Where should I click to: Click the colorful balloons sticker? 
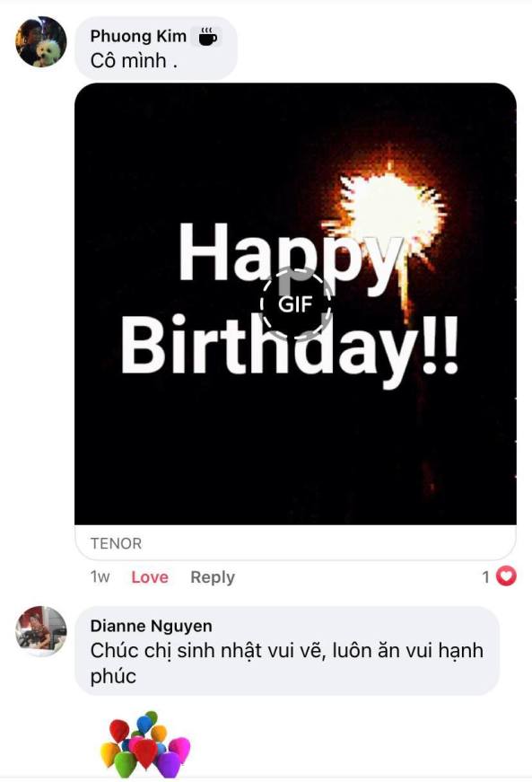coord(145,744)
